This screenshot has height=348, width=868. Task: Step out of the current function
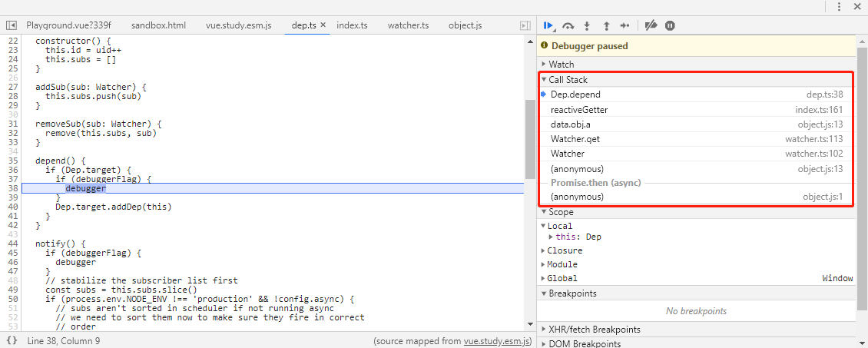click(606, 25)
